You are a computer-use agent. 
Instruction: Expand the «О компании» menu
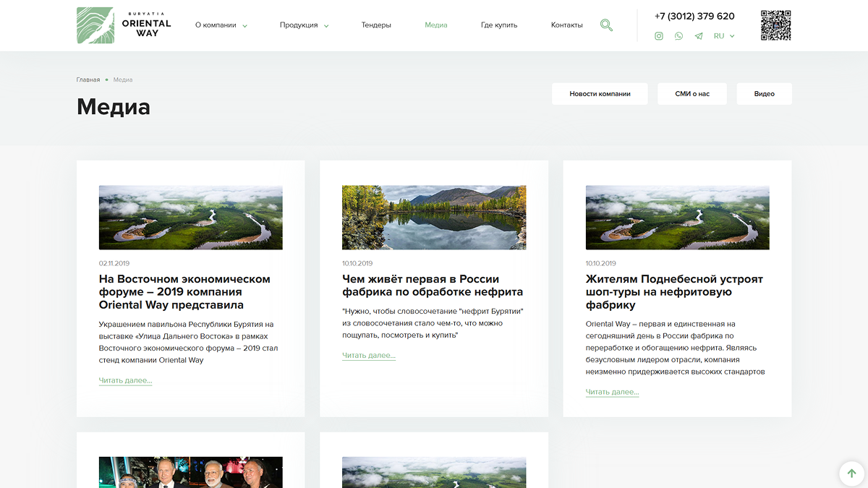221,25
